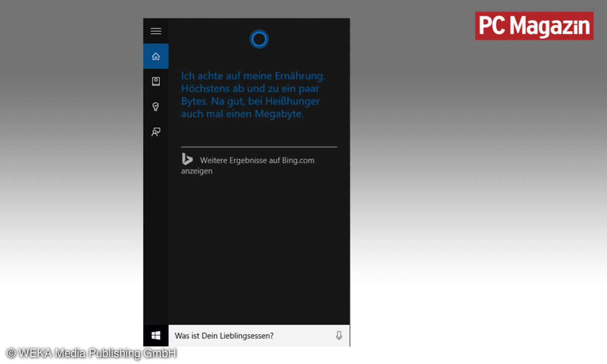This screenshot has height=364, width=607.
Task: Open 'Weitere Ergebnisse auf Bing.com' link
Action: (x=257, y=160)
